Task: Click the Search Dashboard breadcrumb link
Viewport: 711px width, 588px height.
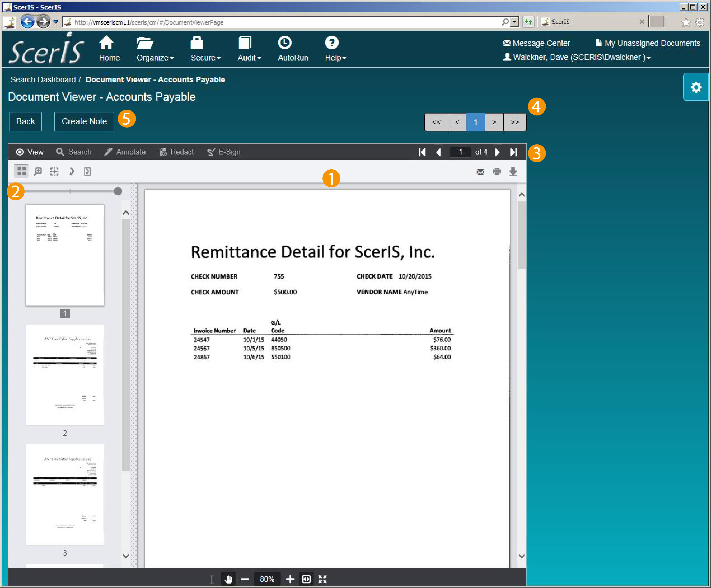Action: pyautogui.click(x=43, y=79)
